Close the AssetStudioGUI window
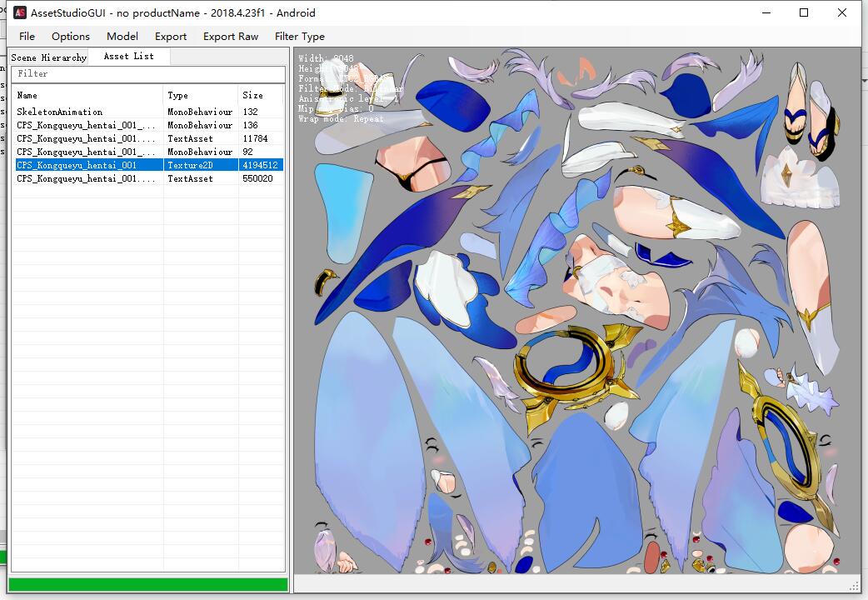 (x=842, y=12)
